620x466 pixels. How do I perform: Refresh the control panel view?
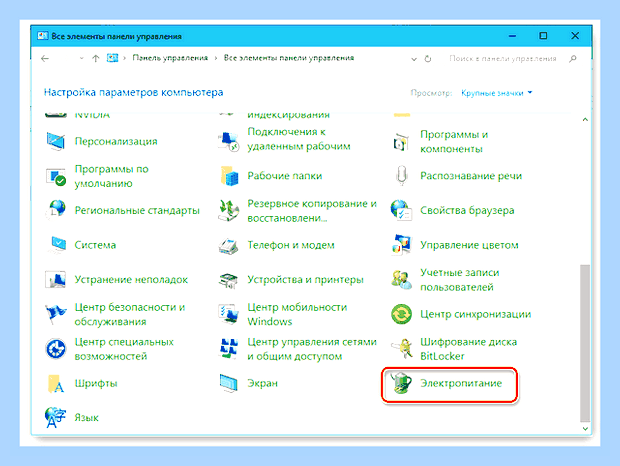pos(428,59)
